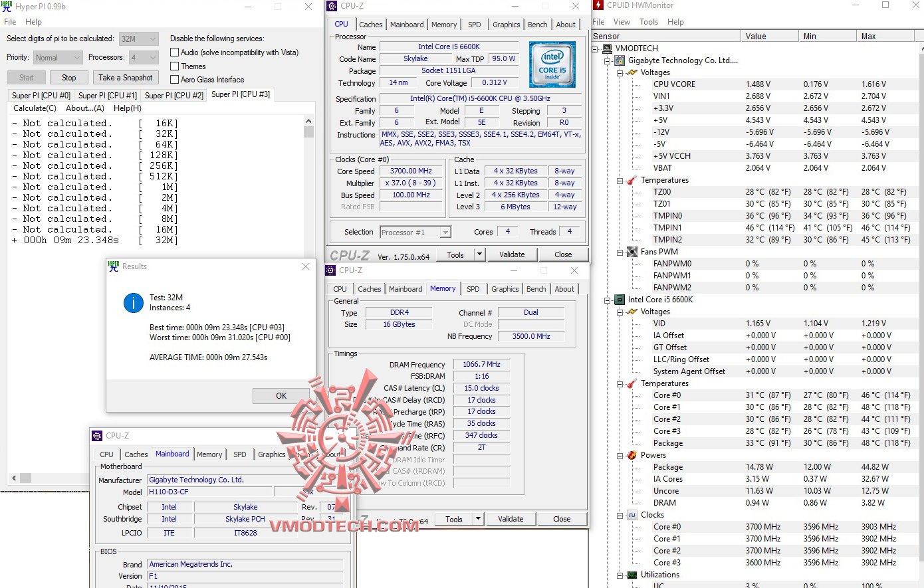Open Bench tab in CPU-Z Memory window
The width and height of the screenshot is (924, 588).
tap(536, 289)
